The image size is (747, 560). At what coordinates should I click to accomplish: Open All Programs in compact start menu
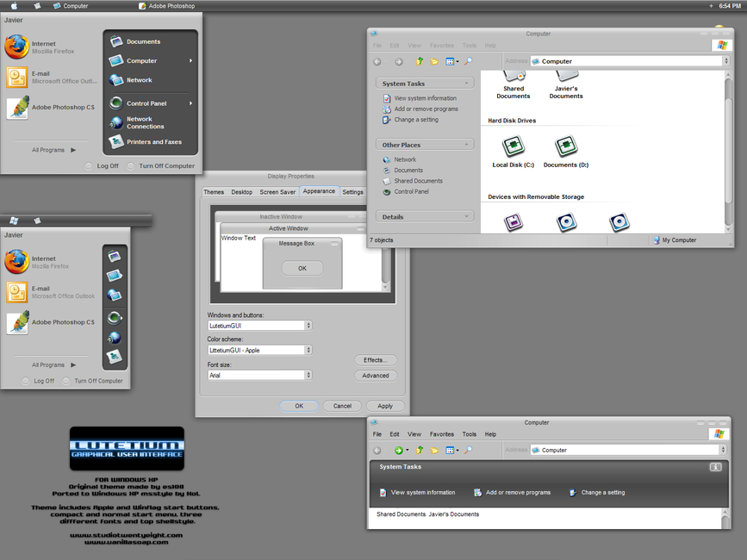click(x=53, y=365)
